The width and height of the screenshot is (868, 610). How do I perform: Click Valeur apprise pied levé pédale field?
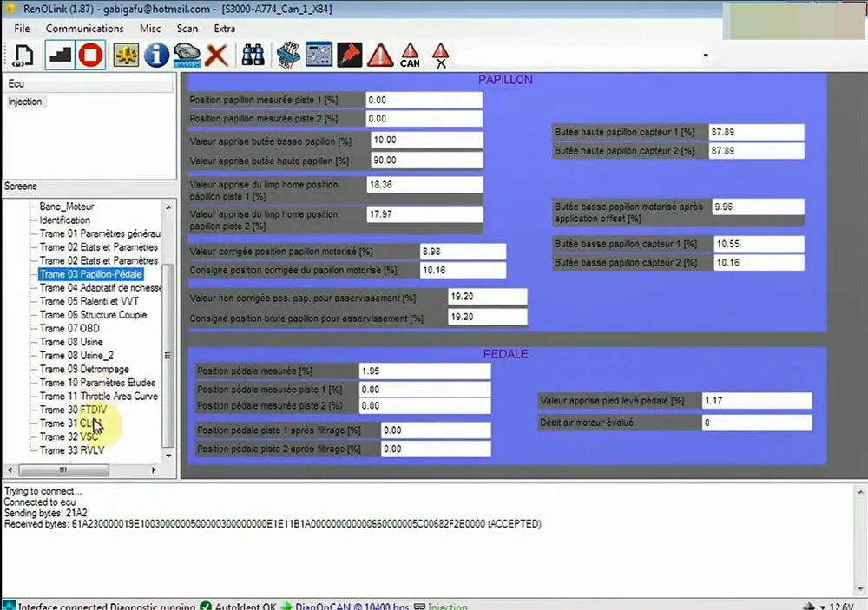coord(757,400)
